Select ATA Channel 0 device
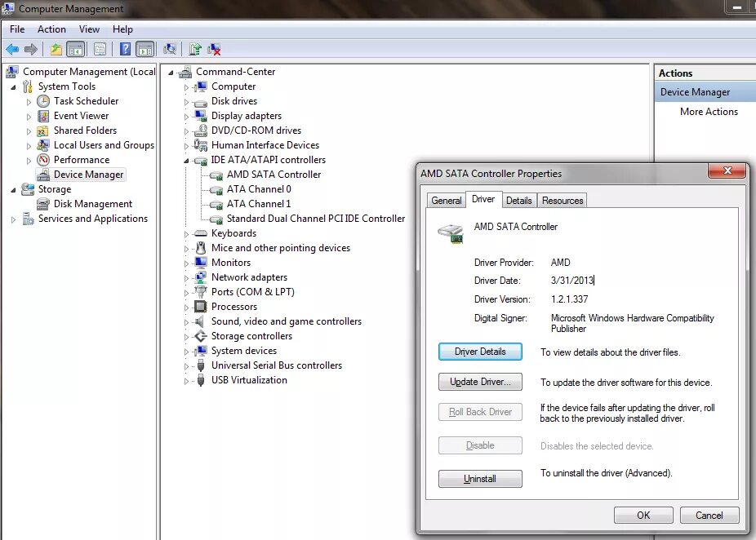This screenshot has height=540, width=756. click(259, 189)
